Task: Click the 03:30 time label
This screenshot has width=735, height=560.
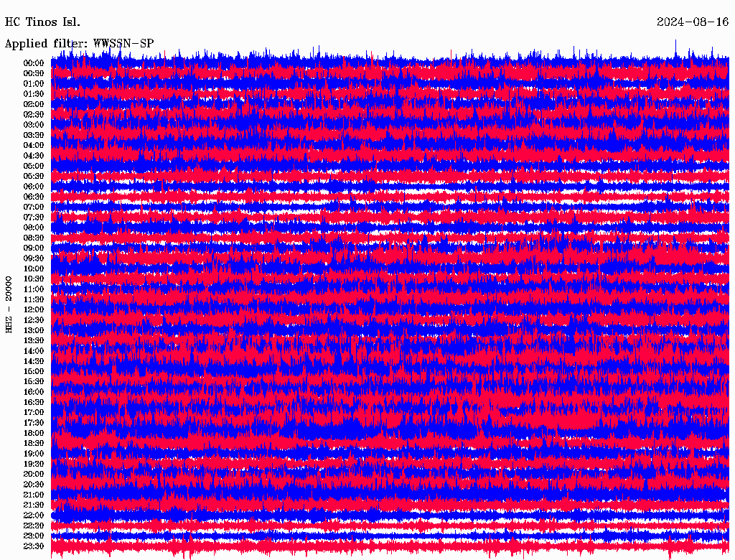Action: click(34, 135)
